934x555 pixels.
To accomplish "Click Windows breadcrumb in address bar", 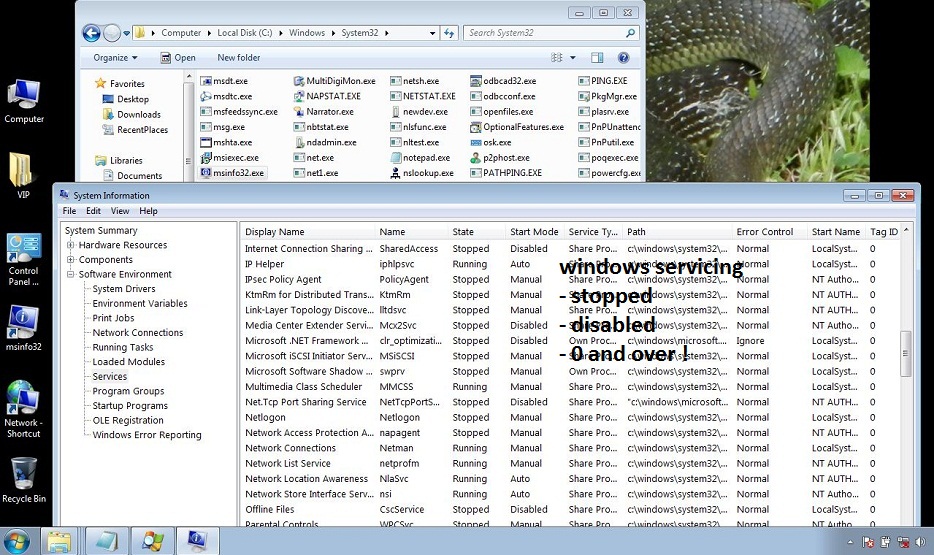I will coord(307,33).
